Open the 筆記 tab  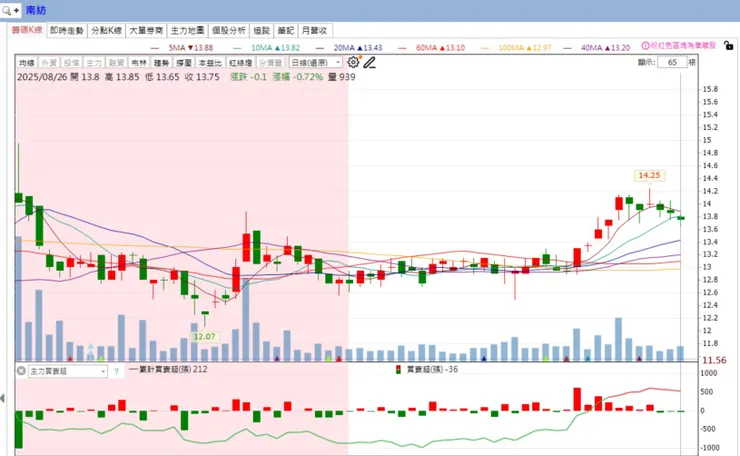[x=286, y=31]
